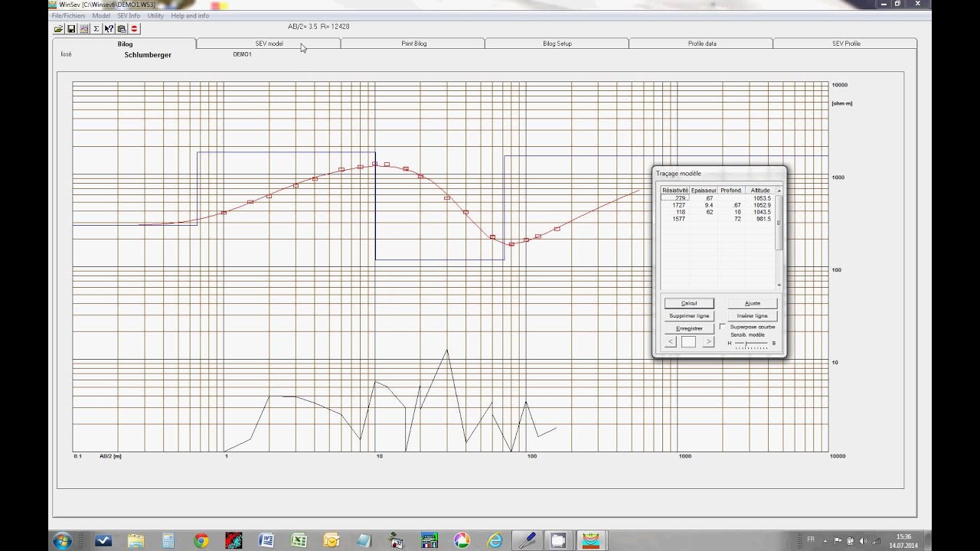Switch to the Print Bilog tab
The height and width of the screenshot is (551, 980).
pyautogui.click(x=413, y=44)
